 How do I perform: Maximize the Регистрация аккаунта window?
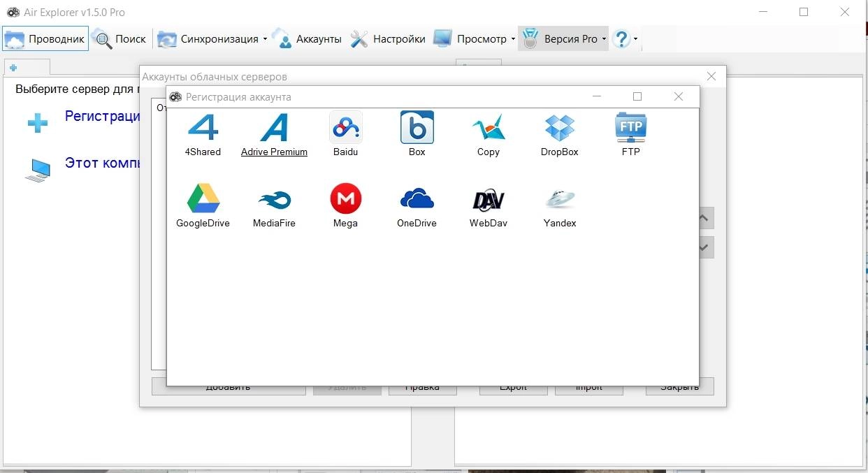coord(637,96)
